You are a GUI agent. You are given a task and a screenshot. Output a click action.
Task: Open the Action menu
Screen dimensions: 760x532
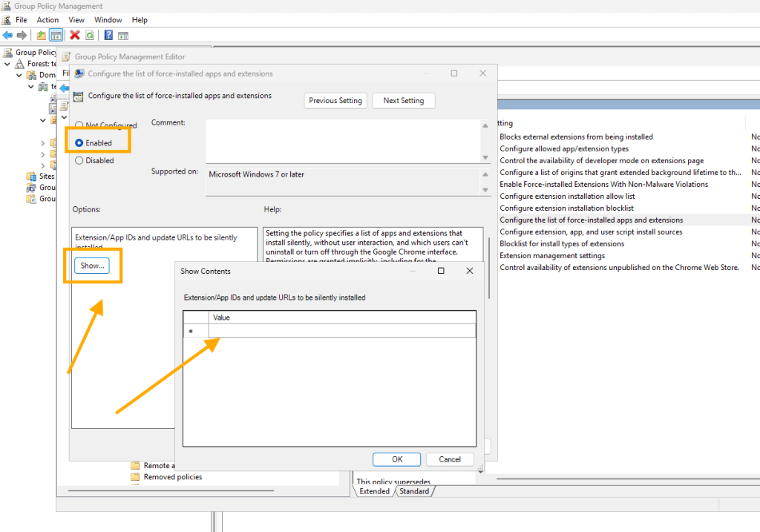[47, 20]
